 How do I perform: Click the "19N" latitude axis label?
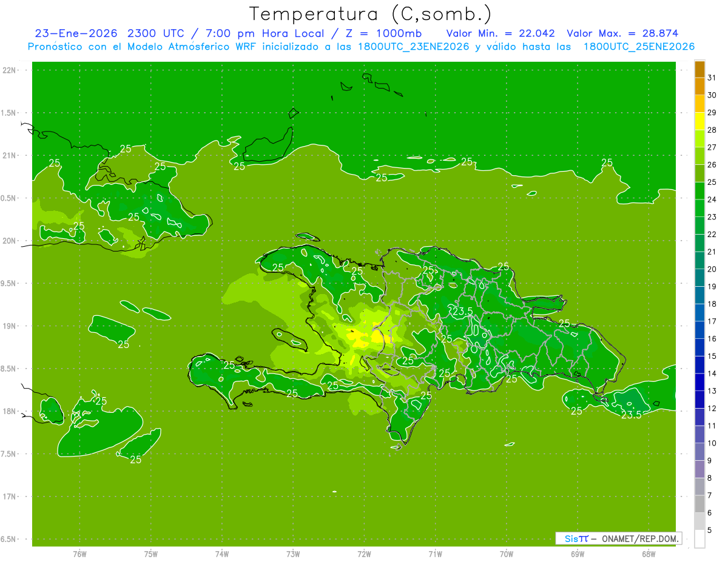pos(10,326)
